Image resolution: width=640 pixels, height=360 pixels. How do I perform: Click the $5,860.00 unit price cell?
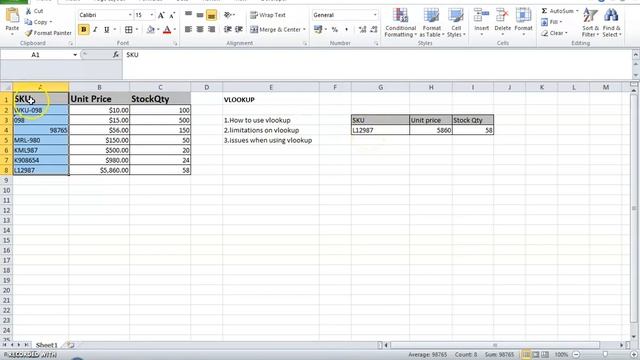[x=99, y=170]
